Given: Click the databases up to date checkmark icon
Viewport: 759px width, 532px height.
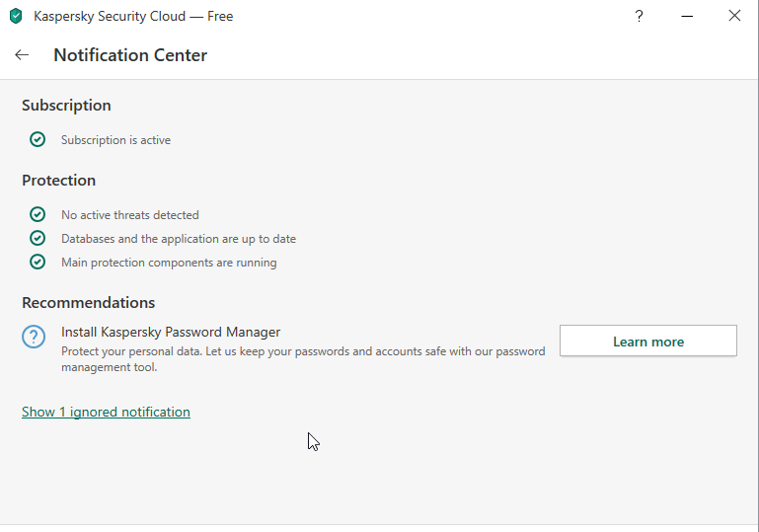Looking at the screenshot, I should pyautogui.click(x=38, y=238).
